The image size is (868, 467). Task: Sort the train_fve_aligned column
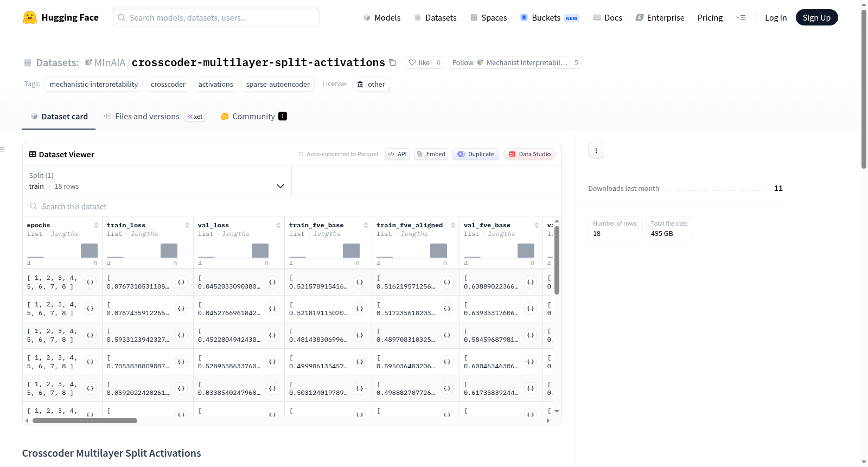pos(453,225)
